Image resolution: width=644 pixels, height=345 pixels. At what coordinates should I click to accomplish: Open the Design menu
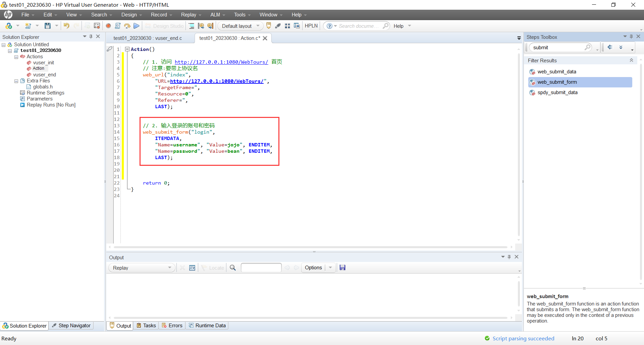129,15
